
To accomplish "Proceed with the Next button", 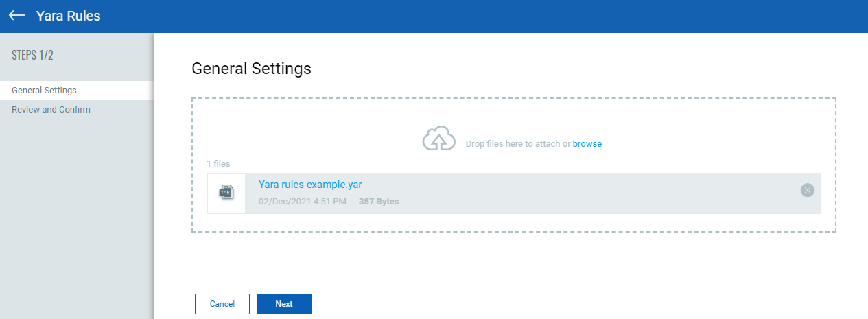I will [x=284, y=304].
